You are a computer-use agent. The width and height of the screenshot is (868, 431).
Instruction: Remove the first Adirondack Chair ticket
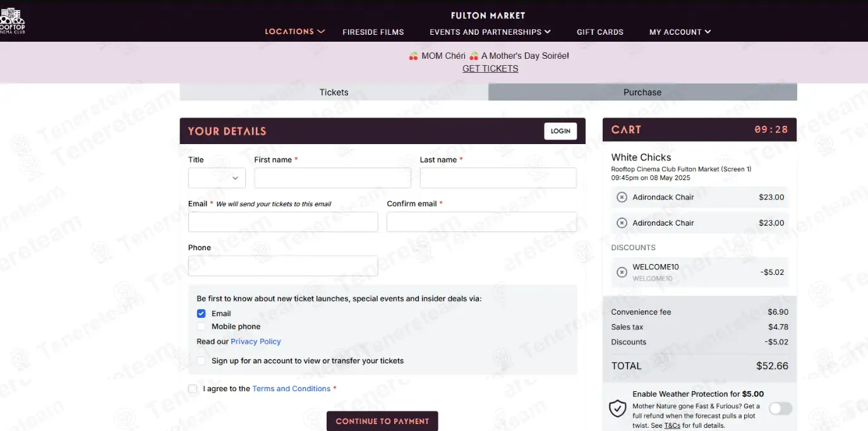pos(622,197)
